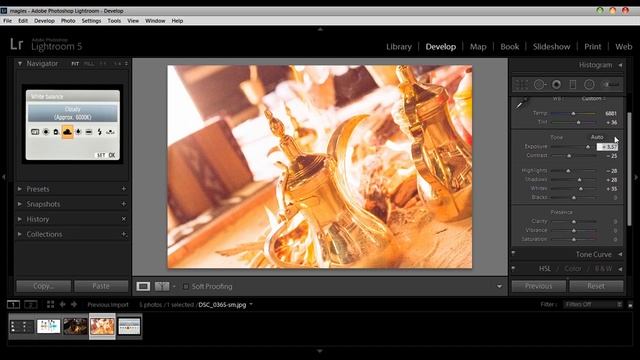Add a new collection with plus icon
Image resolution: width=640 pixels, height=360 pixels.
click(124, 234)
